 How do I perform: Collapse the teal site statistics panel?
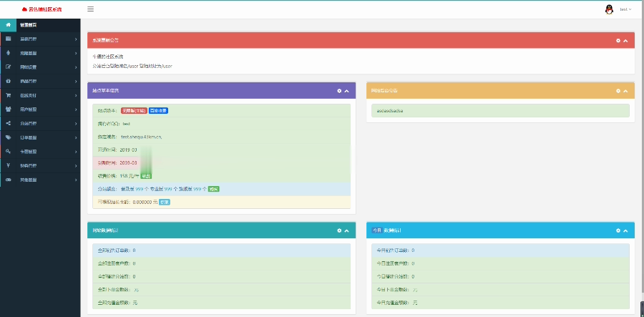click(x=346, y=230)
